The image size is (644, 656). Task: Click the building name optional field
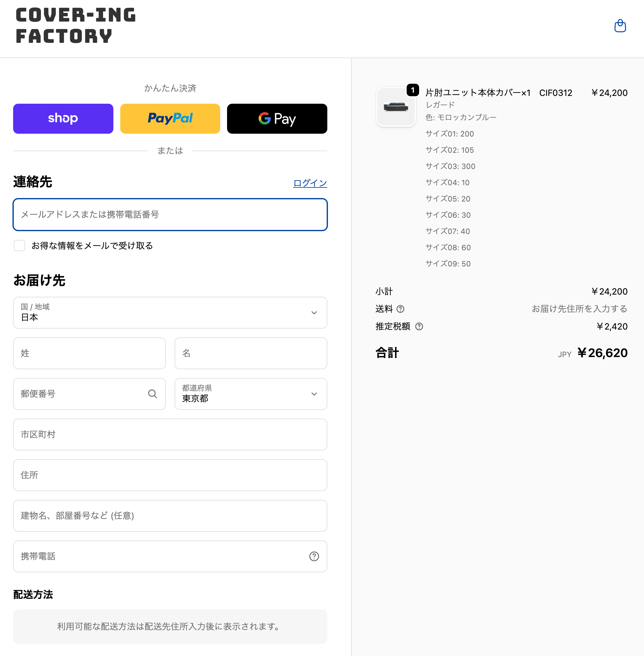pyautogui.click(x=170, y=516)
